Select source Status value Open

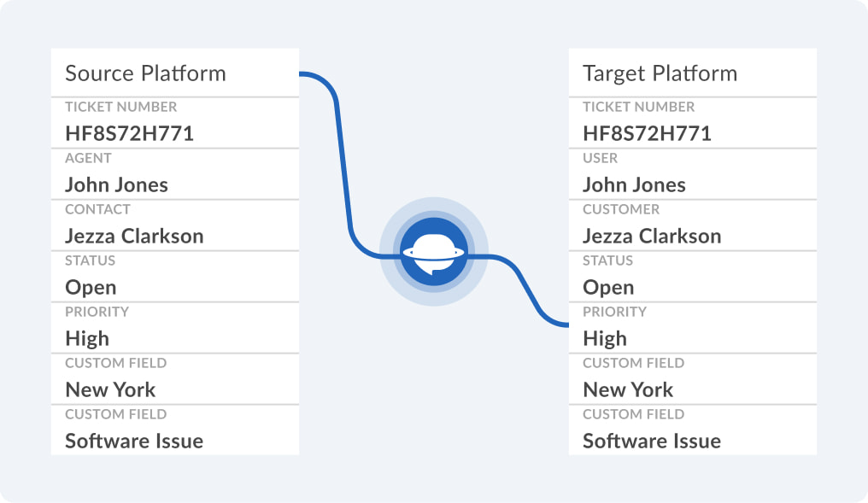point(91,288)
